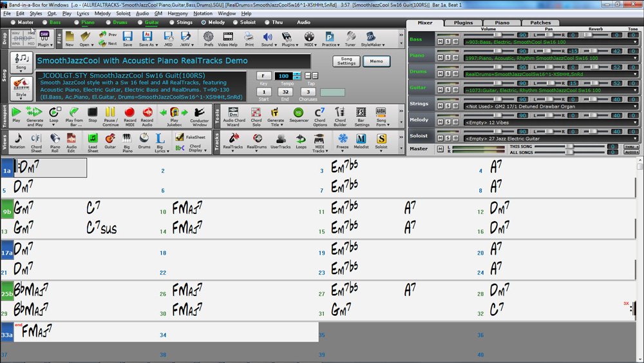Switch to the Piano mixer tab

(x=502, y=23)
